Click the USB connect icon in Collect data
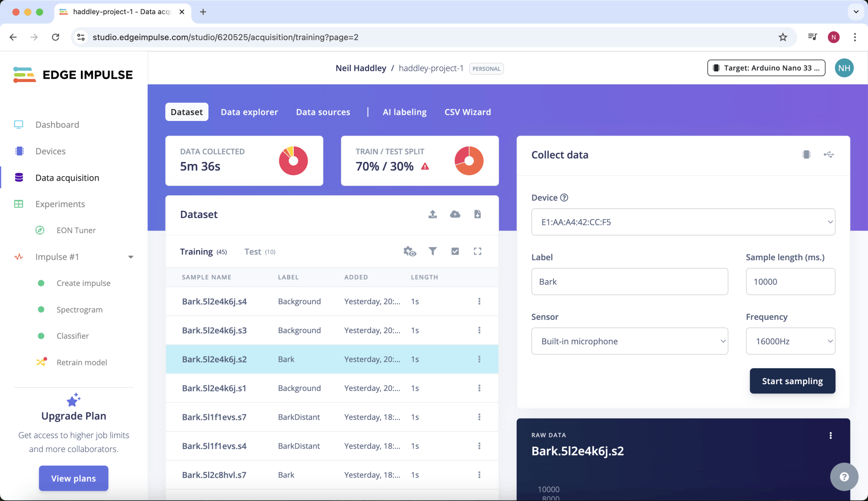868x501 pixels. coord(829,155)
